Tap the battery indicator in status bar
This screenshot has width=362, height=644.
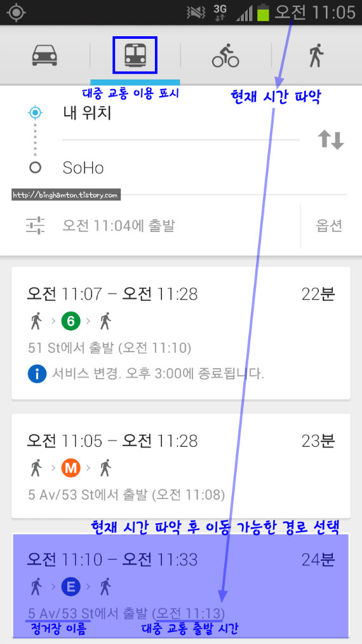[263, 12]
